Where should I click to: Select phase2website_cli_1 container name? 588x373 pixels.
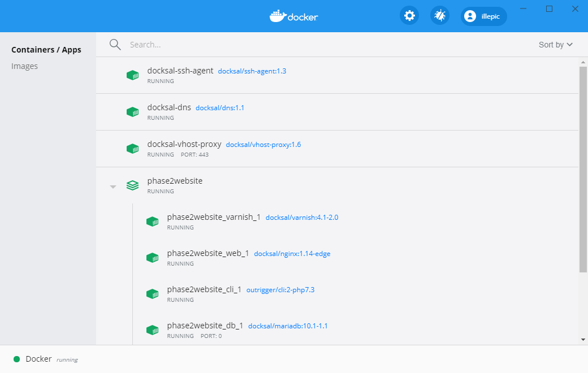tap(204, 289)
